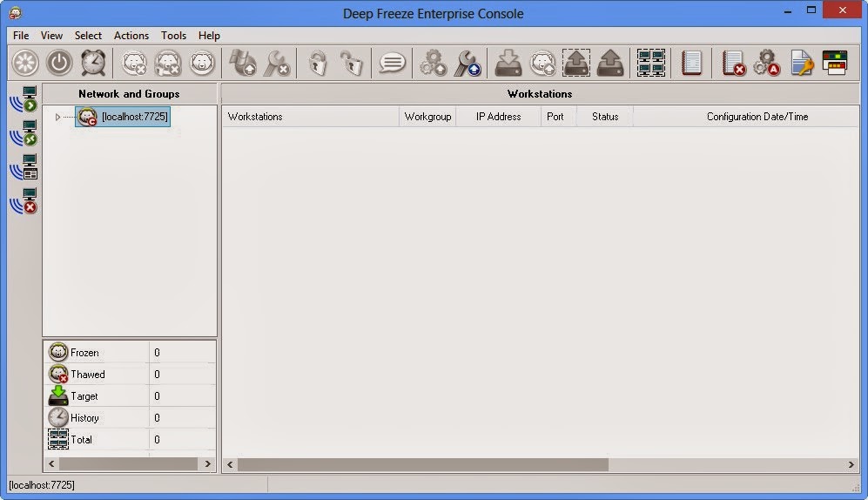Click the Target green-arrow drive icon

[x=57, y=395]
